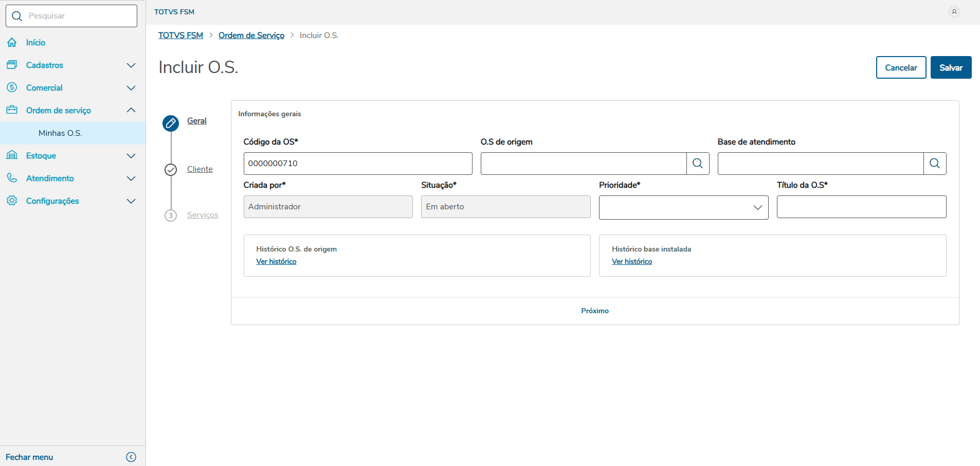980x466 pixels.
Task: Click the Serviços step number icon
Action: pos(171,216)
